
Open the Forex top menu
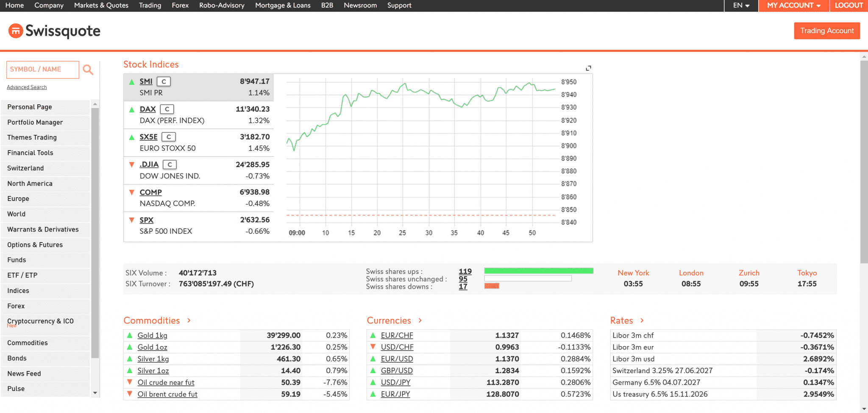point(180,6)
